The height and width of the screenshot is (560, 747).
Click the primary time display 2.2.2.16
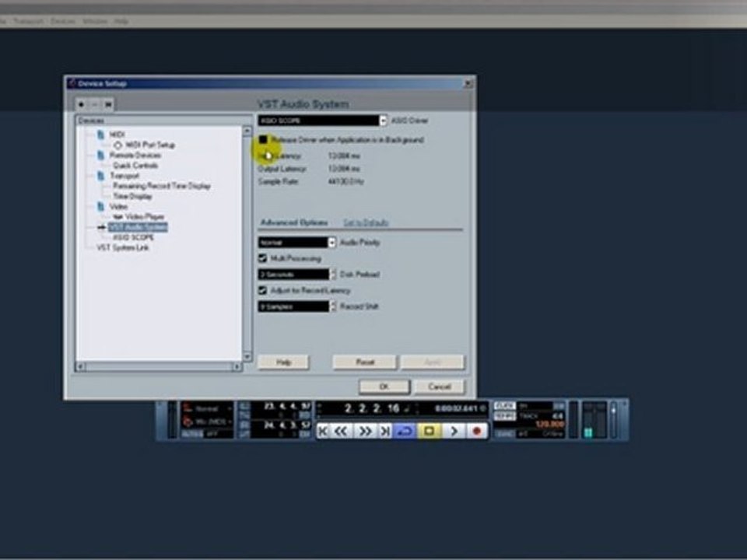click(372, 408)
